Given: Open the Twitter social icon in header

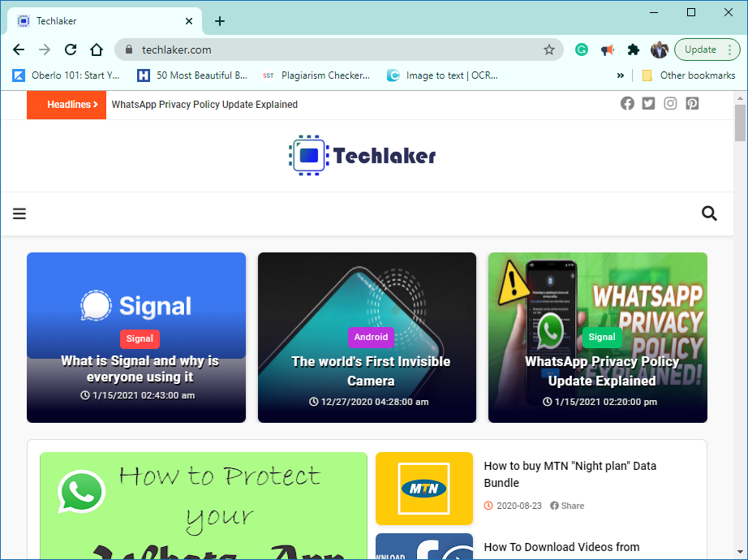Looking at the screenshot, I should tap(648, 103).
